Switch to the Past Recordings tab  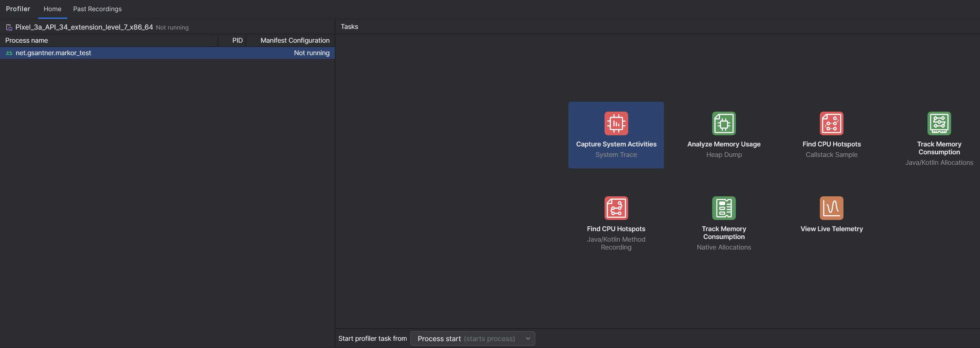[97, 9]
